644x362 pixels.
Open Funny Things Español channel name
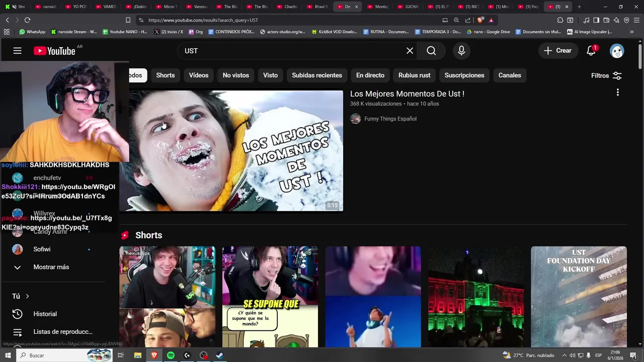point(390,119)
